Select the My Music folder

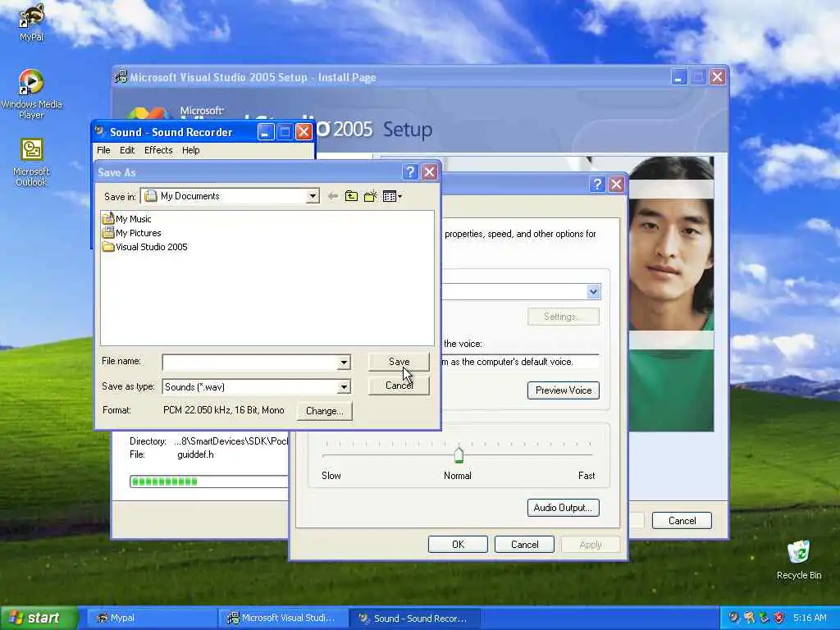pos(126,219)
